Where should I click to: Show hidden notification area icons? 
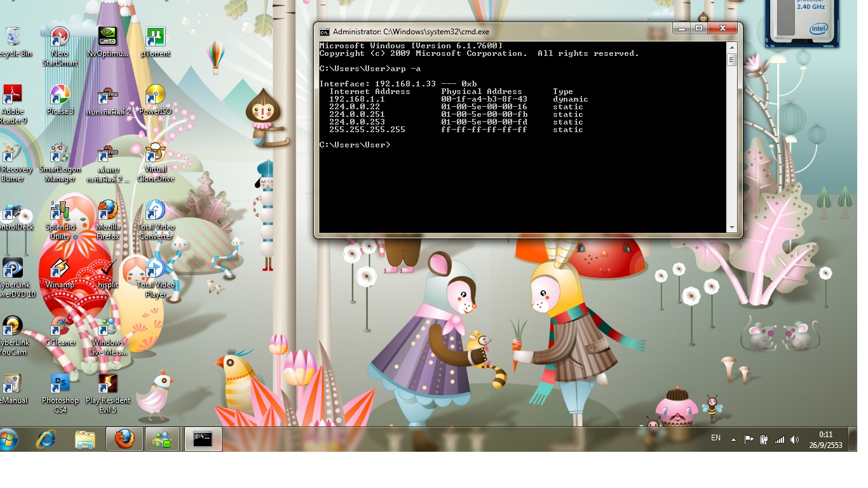pyautogui.click(x=733, y=440)
